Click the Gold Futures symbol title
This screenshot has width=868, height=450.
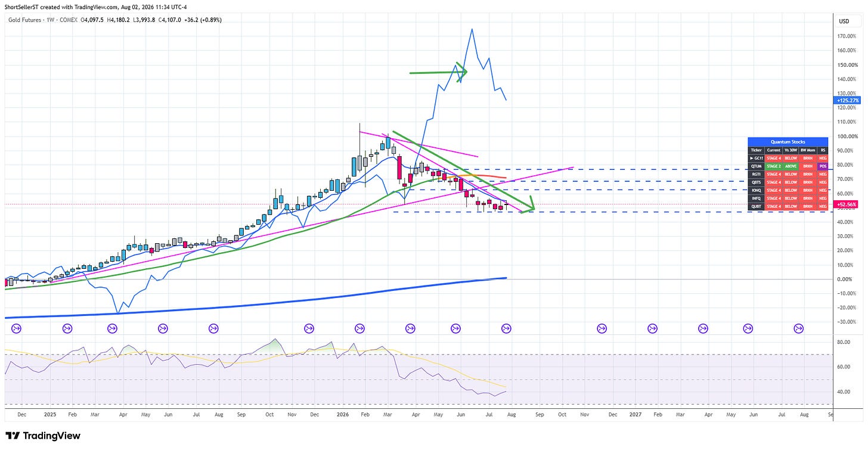click(25, 19)
